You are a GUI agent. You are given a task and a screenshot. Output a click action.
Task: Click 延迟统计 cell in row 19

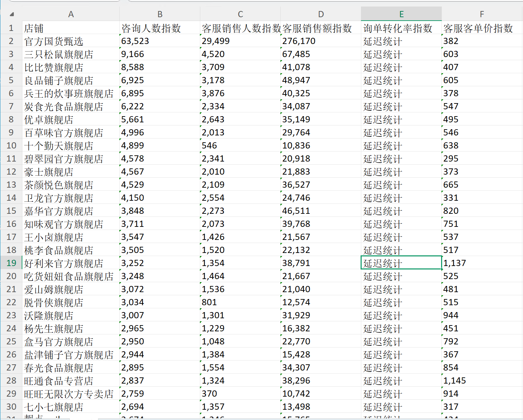(401, 263)
